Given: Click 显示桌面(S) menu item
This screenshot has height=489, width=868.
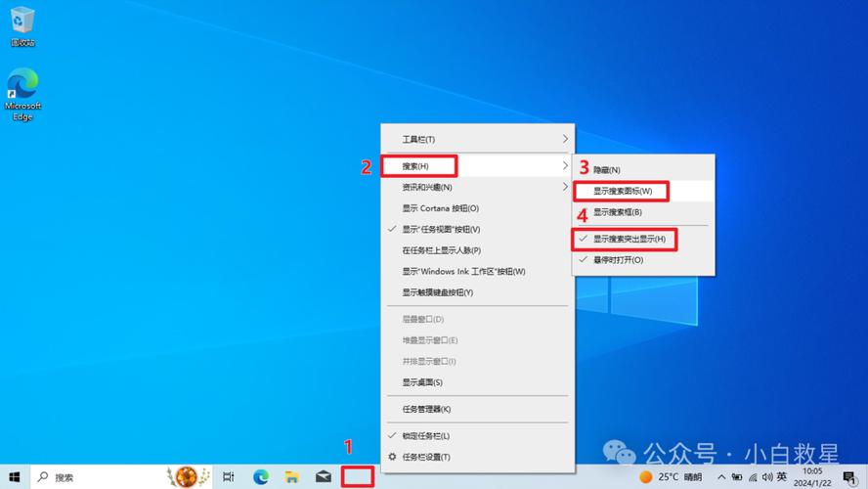Looking at the screenshot, I should coord(478,382).
